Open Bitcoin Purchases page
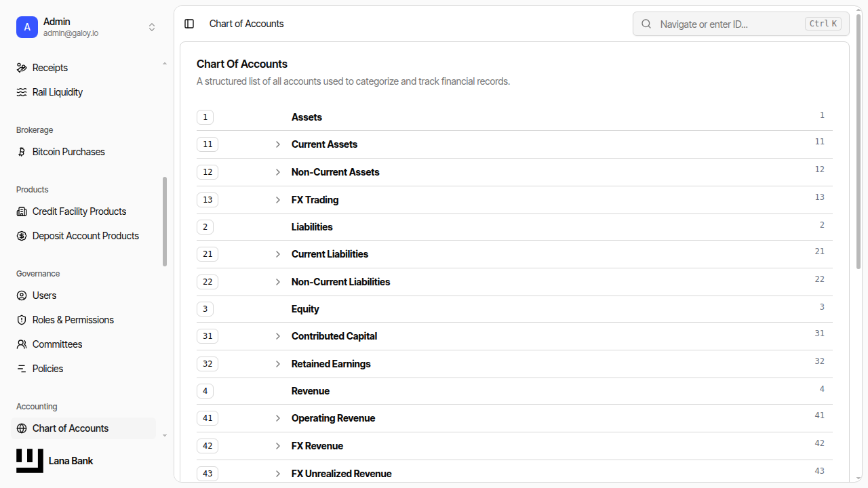 tap(83, 152)
